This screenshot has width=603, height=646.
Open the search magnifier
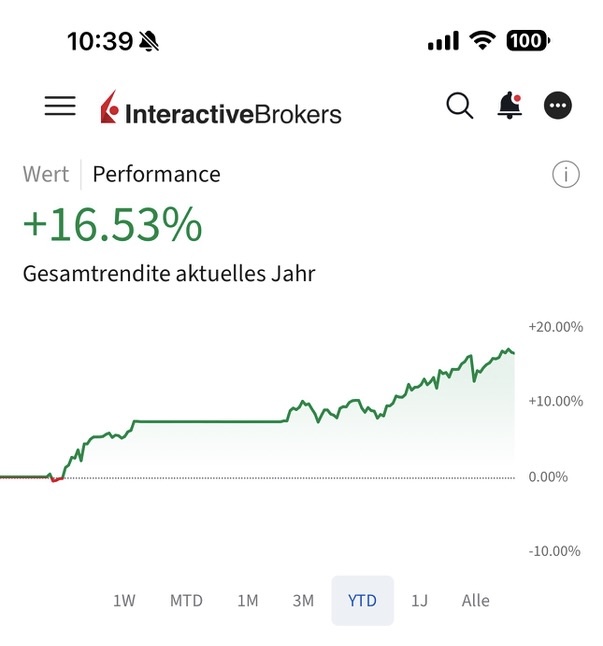point(459,105)
